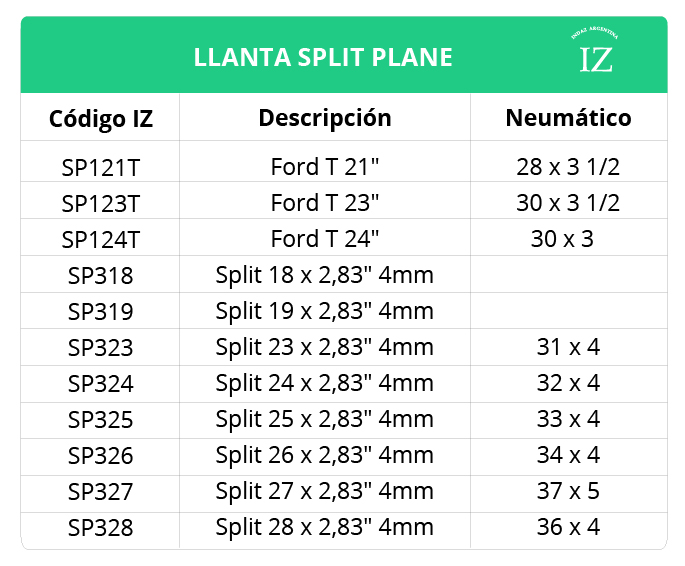Viewport: 685px width, 566px height.
Task: Click the 32 x 4 tire size
Action: pyautogui.click(x=568, y=383)
